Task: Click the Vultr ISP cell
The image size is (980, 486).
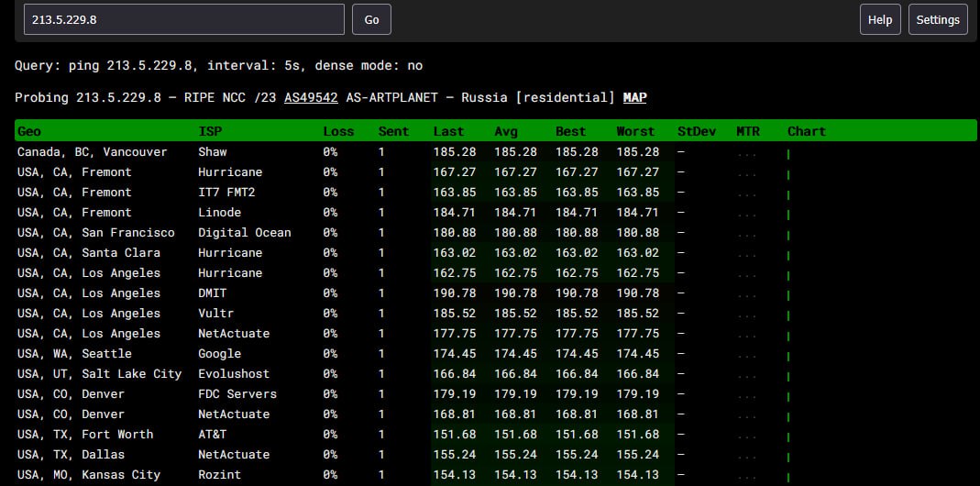Action: pyautogui.click(x=215, y=314)
